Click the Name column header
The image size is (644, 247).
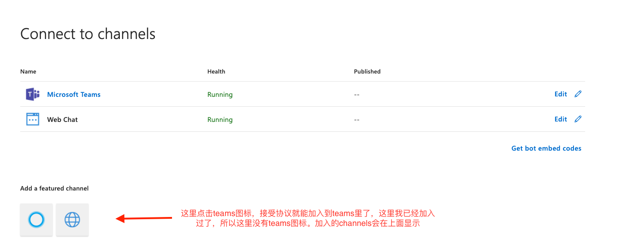[x=28, y=72]
